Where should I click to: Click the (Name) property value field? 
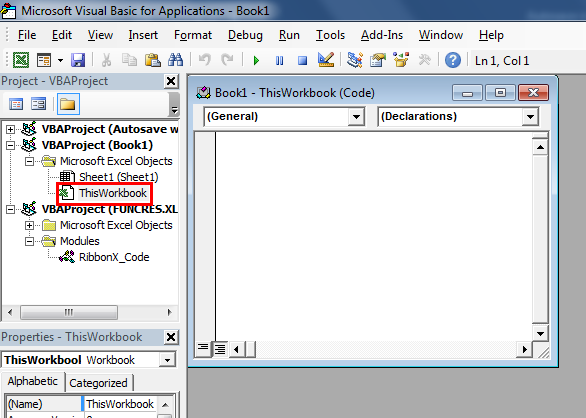coord(120,404)
